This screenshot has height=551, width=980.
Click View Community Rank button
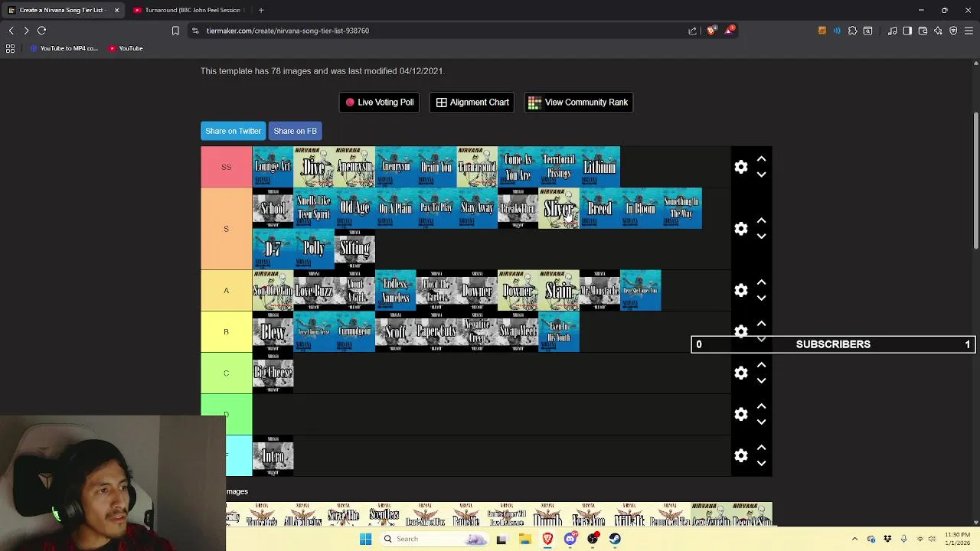click(x=578, y=103)
